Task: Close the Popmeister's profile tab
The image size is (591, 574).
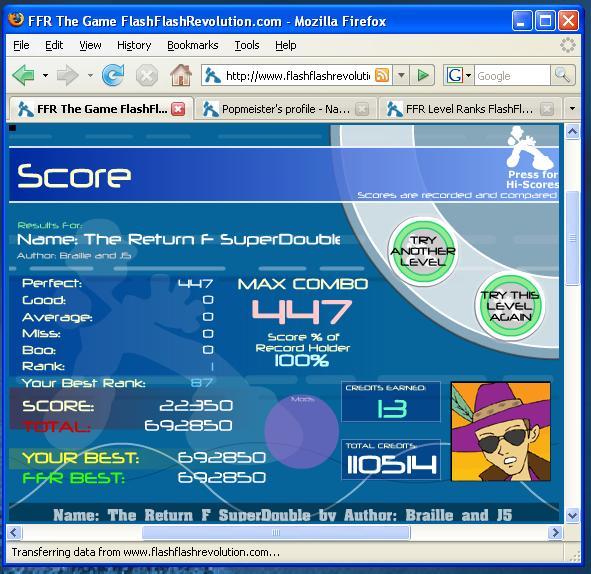Action: pos(362,109)
